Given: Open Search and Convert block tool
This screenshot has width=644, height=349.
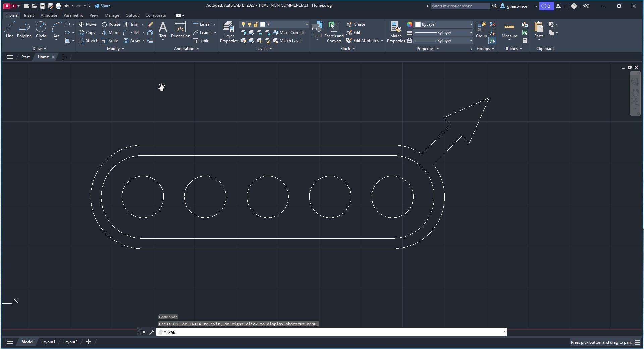Looking at the screenshot, I should tap(334, 32).
